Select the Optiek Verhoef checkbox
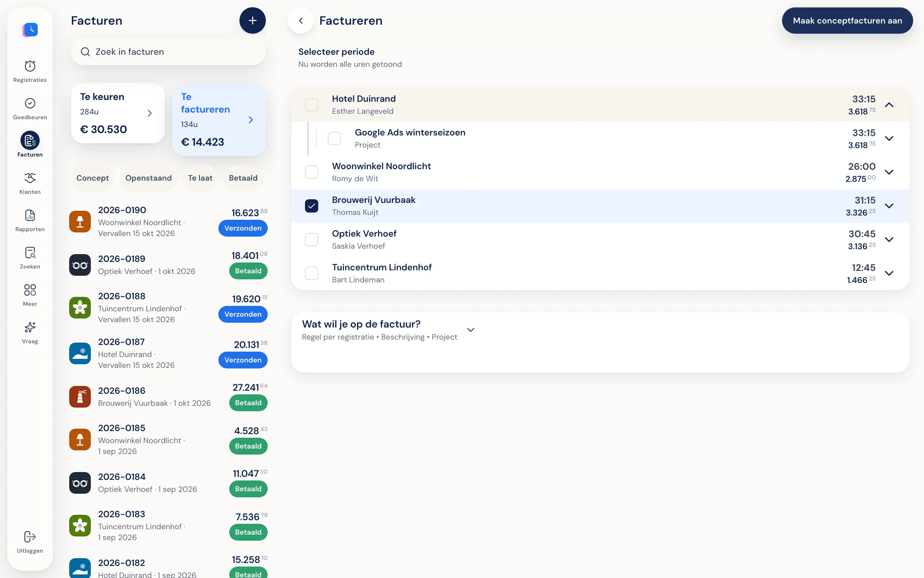Viewport: 924px width, 578px height. tap(312, 240)
